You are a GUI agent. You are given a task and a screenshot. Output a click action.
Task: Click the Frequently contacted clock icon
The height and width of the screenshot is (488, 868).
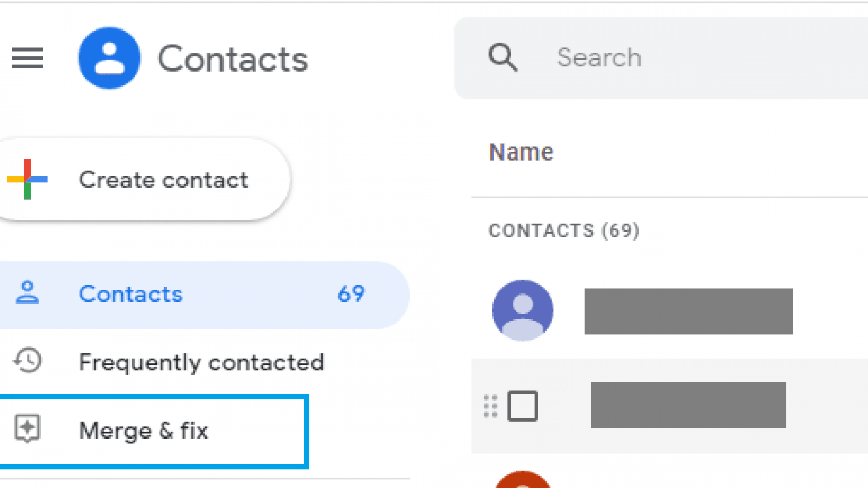27,361
